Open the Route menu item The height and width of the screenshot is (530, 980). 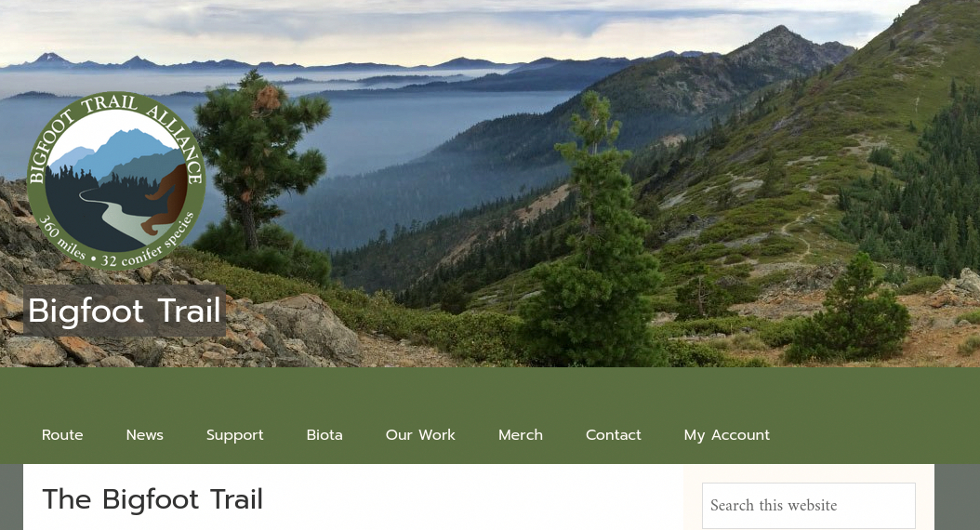(x=62, y=435)
